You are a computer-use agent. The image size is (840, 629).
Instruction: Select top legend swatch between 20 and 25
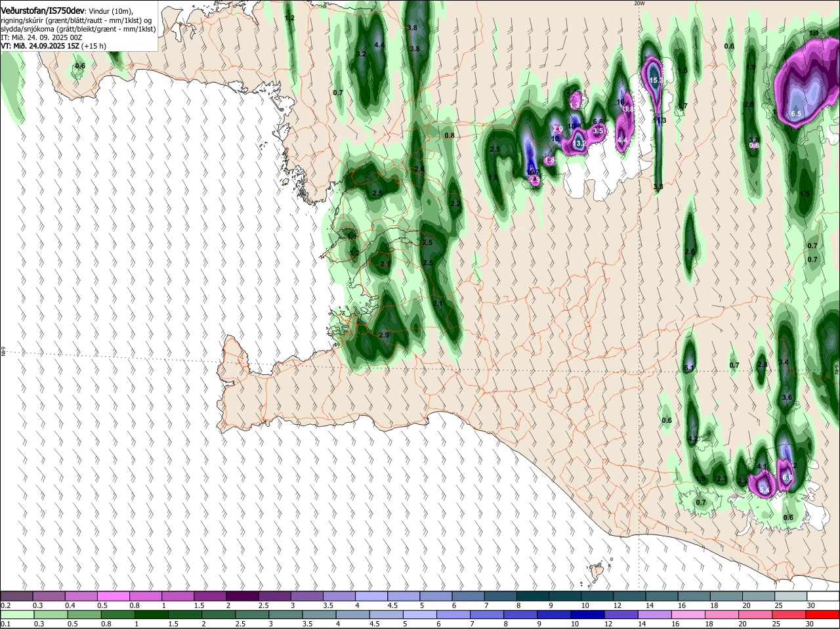[x=759, y=596]
